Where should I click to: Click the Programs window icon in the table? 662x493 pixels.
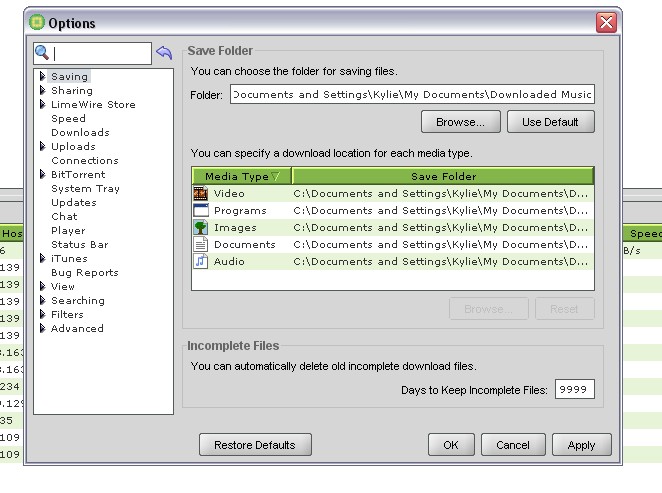pos(201,210)
